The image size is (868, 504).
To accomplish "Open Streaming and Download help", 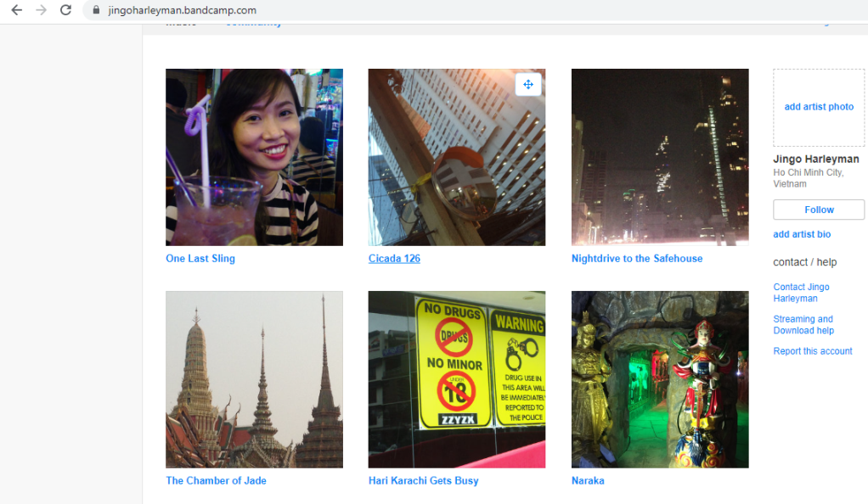I will [803, 325].
